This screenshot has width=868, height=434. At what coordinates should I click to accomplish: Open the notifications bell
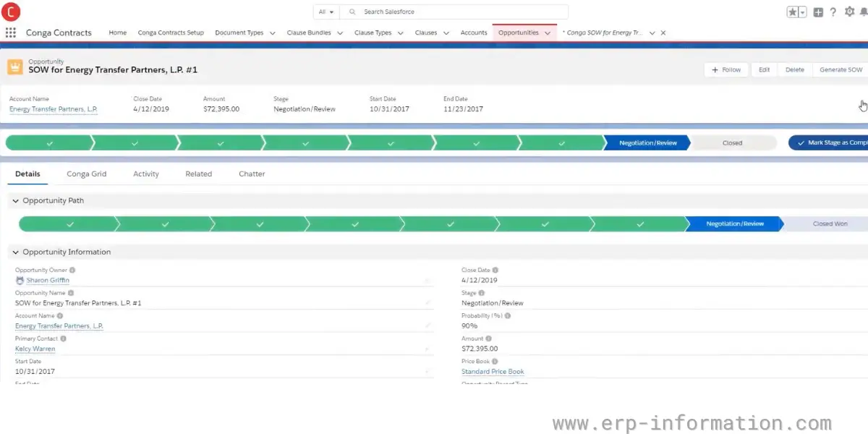tap(864, 12)
